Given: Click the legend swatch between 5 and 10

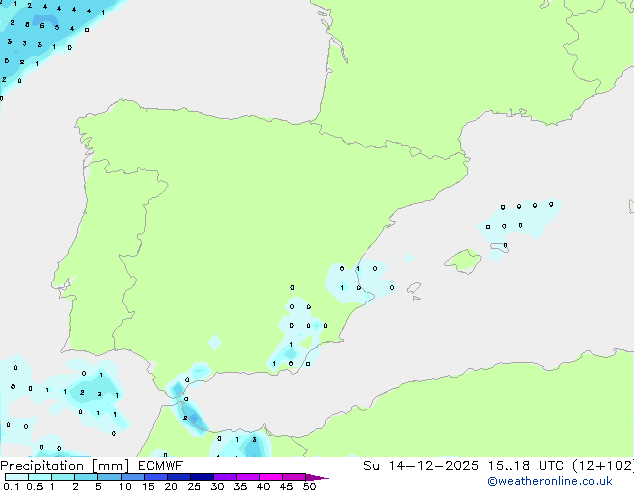Looking at the screenshot, I should point(109,477).
